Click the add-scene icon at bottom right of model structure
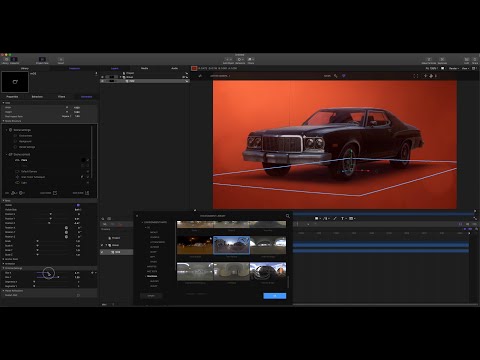The height and width of the screenshot is (360, 480). (x=87, y=193)
